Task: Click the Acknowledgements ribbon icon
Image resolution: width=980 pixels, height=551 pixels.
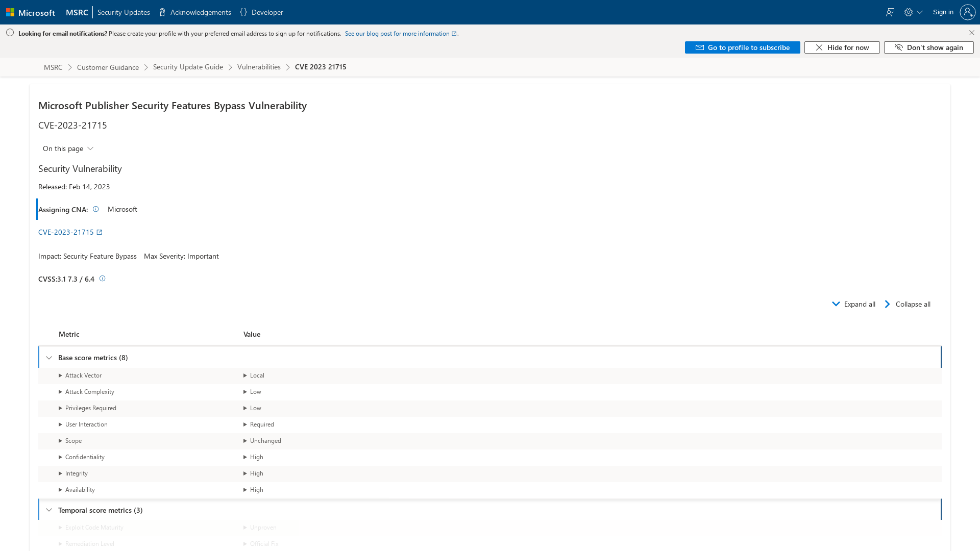Action: (162, 12)
